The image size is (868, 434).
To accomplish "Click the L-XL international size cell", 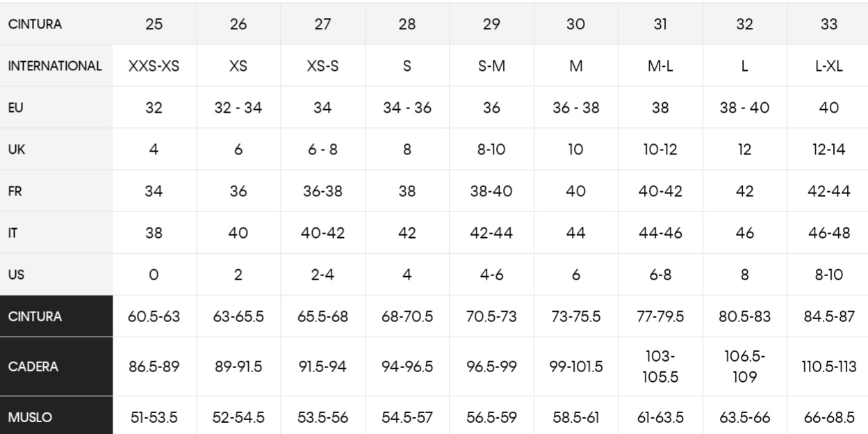I will click(x=828, y=66).
